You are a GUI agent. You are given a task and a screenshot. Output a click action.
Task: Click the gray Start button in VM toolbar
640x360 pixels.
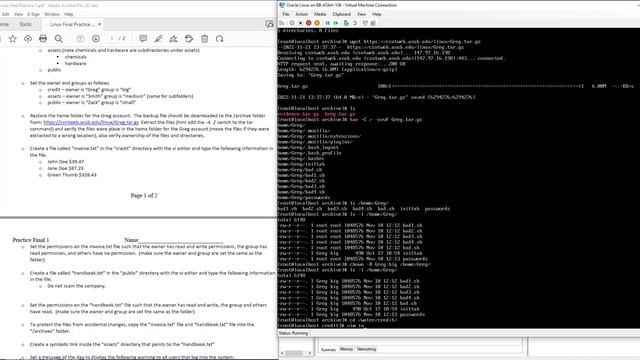(292, 23)
